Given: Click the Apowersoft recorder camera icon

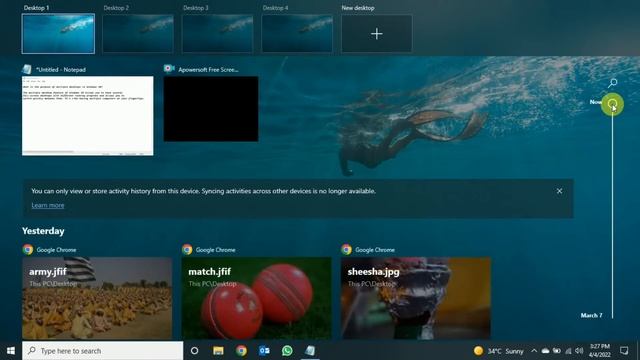Looking at the screenshot, I should (x=169, y=69).
